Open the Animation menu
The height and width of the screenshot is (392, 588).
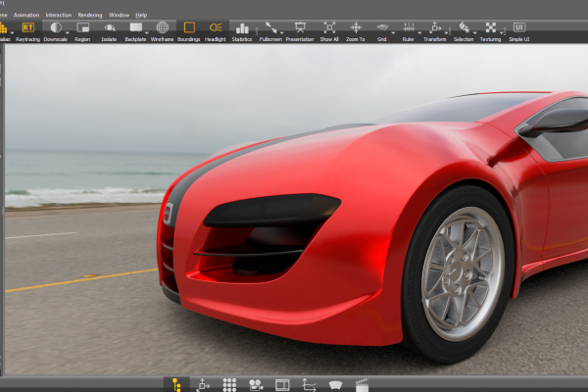26,16
